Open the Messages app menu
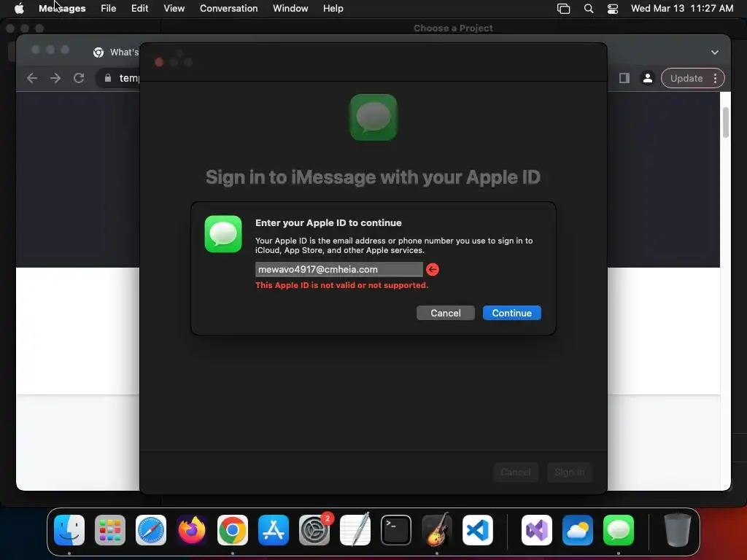 62,8
